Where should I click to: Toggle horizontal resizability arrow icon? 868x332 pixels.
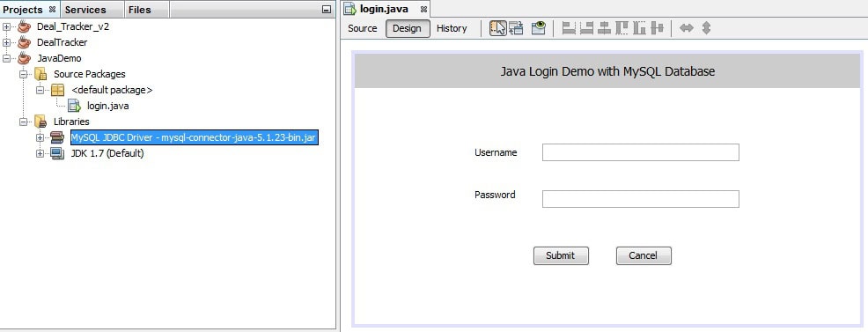click(x=687, y=28)
